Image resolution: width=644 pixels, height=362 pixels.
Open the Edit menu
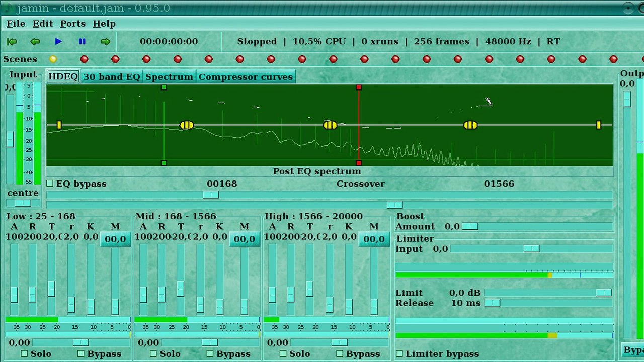tap(43, 24)
